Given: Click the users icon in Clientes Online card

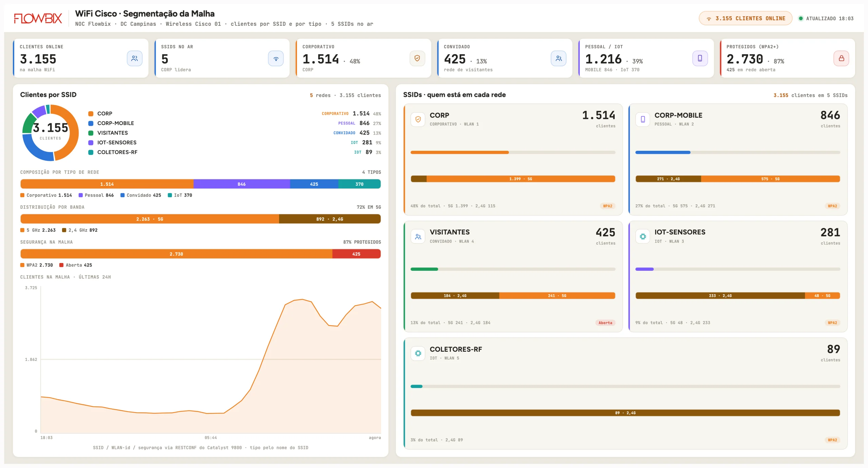Looking at the screenshot, I should coord(135,58).
